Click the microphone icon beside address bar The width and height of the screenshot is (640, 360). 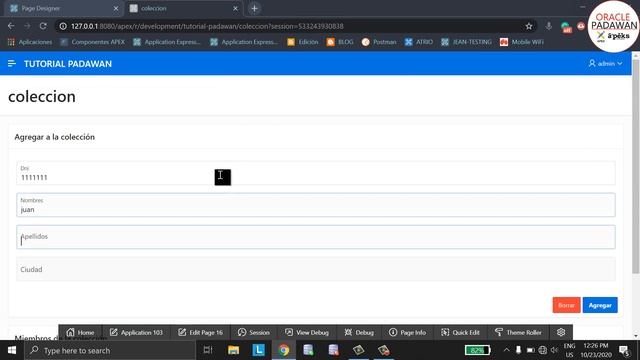tap(549, 26)
